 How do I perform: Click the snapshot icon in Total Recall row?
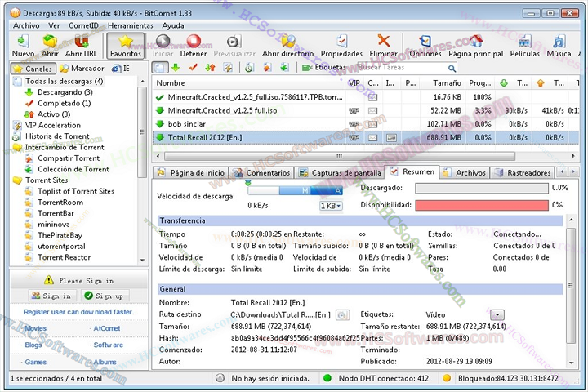pyautogui.click(x=391, y=138)
